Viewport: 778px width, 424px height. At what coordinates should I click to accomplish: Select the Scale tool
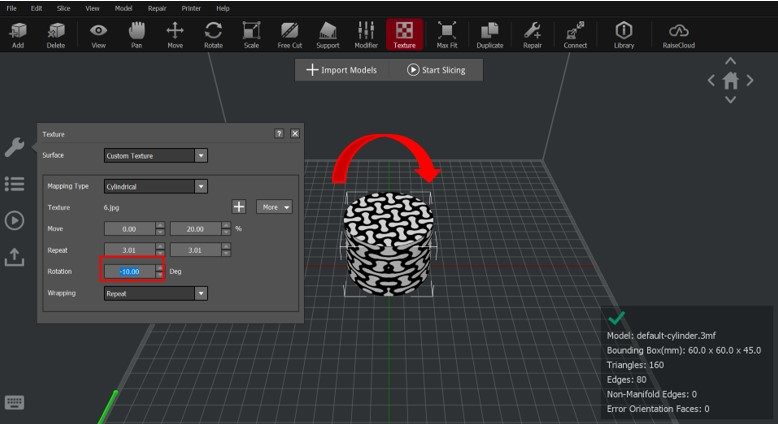click(x=251, y=35)
